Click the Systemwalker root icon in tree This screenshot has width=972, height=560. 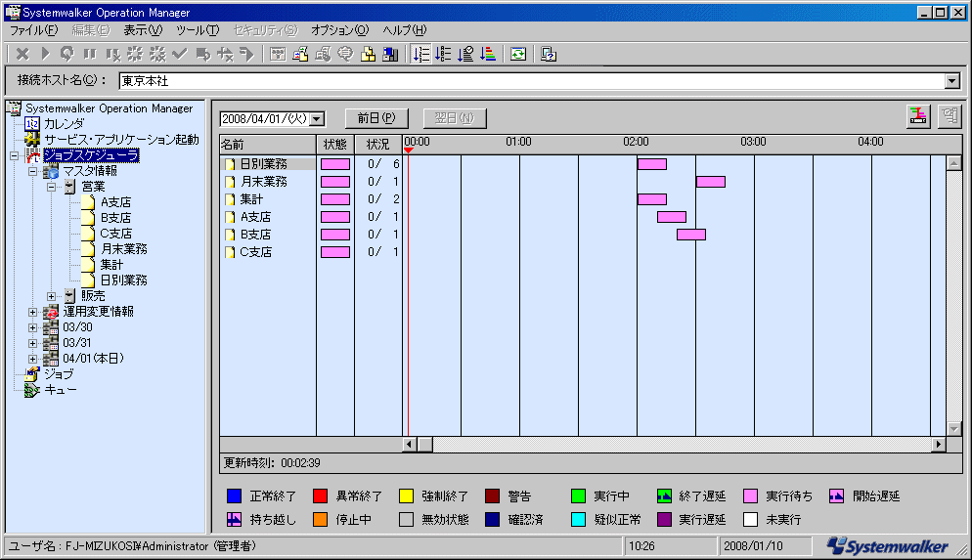(15, 108)
